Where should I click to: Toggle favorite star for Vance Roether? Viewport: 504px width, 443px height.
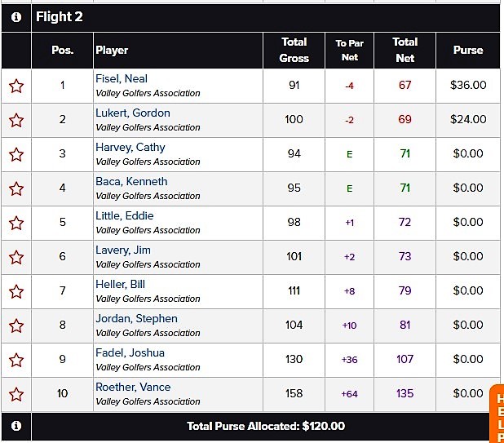[x=16, y=394]
